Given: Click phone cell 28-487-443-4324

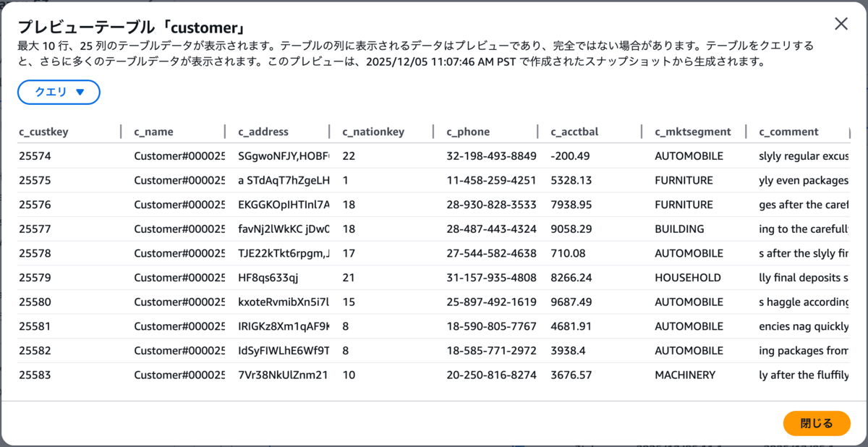Looking at the screenshot, I should 492,229.
